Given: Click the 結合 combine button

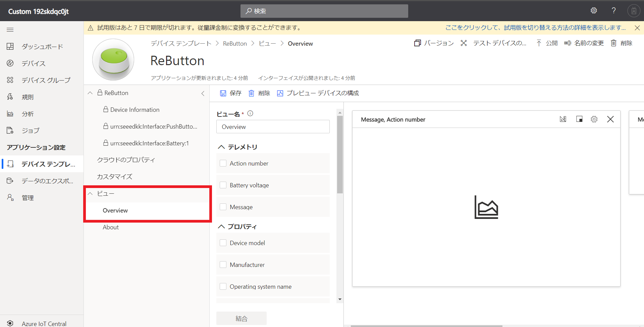Looking at the screenshot, I should (241, 319).
